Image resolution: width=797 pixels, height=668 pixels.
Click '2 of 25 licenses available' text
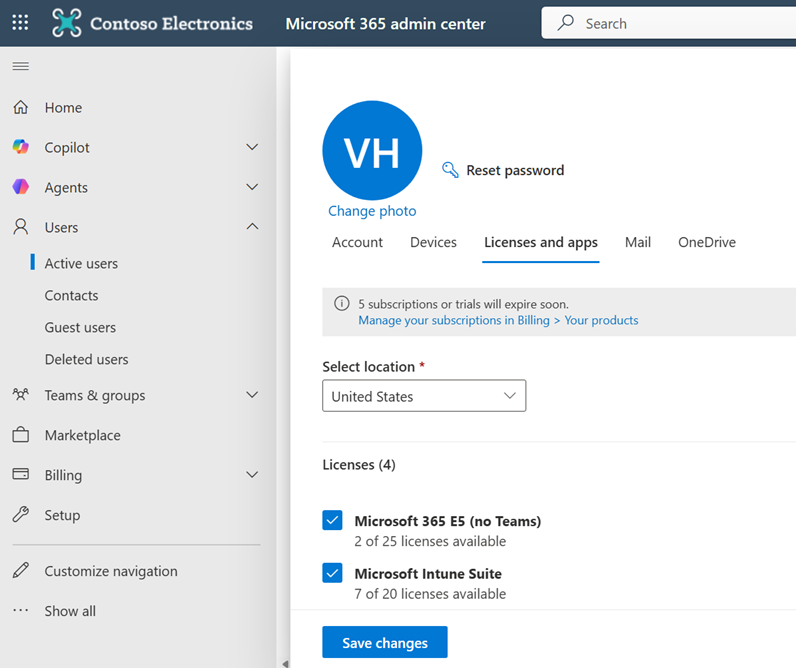(x=430, y=541)
